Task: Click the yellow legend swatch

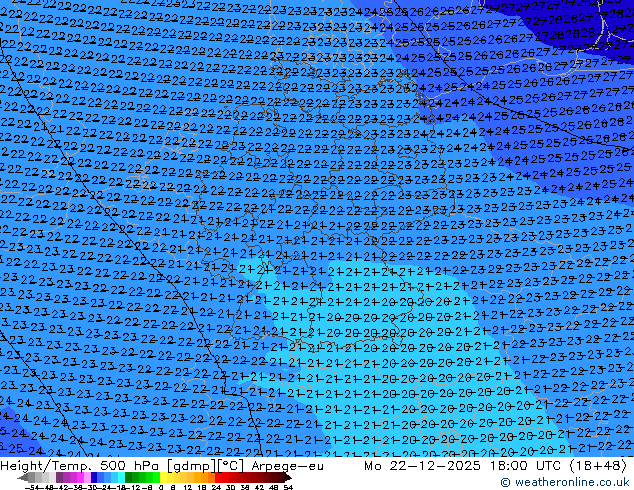Action: coord(163,477)
